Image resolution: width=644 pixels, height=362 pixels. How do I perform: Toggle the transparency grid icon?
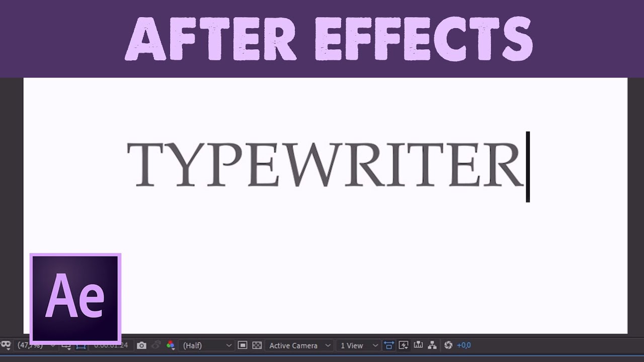coord(257,345)
